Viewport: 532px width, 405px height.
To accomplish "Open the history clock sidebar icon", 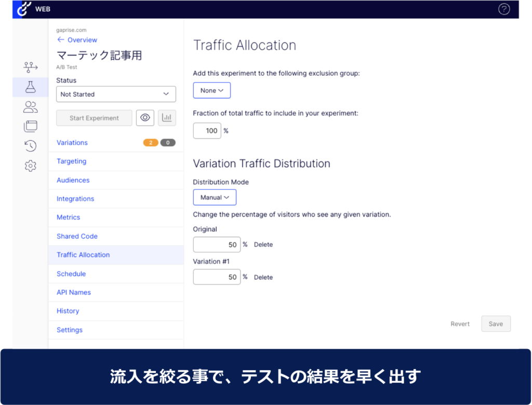I will [x=31, y=146].
